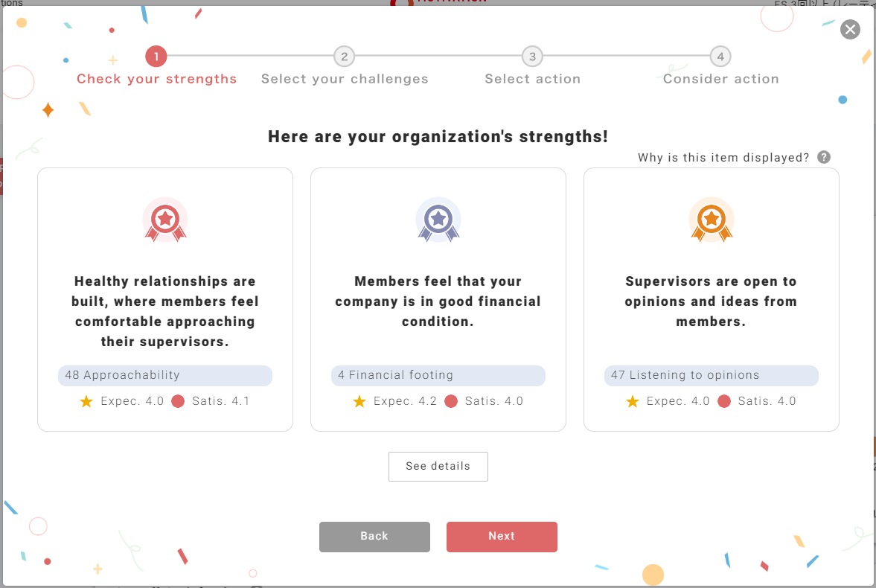Open the 'Consider action' step label

pos(720,79)
